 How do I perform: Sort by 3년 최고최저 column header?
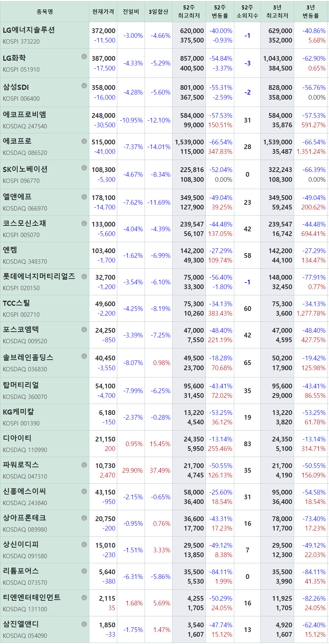[x=277, y=12]
